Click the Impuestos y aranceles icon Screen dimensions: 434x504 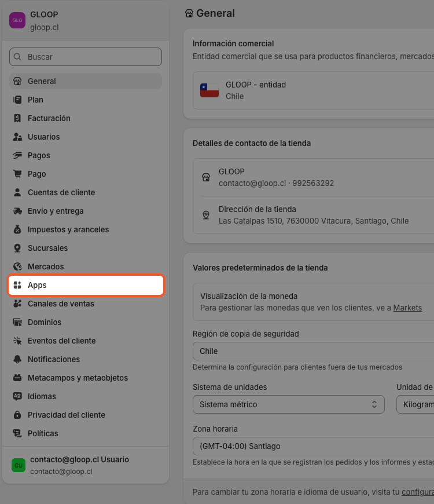point(17,229)
